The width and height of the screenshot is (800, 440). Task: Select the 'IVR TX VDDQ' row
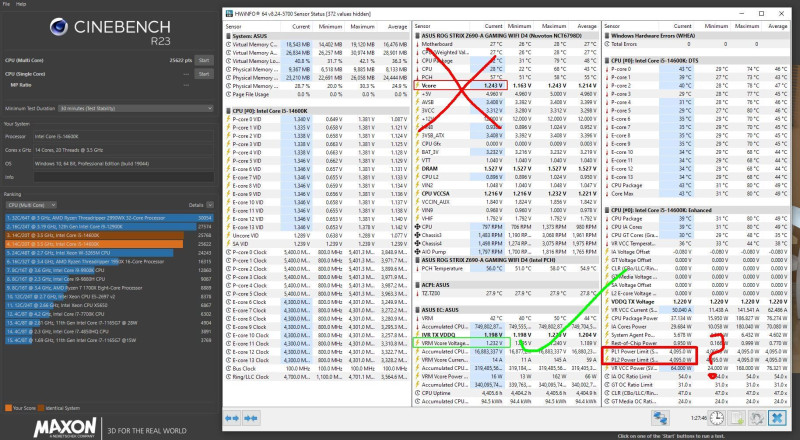pos(506,335)
